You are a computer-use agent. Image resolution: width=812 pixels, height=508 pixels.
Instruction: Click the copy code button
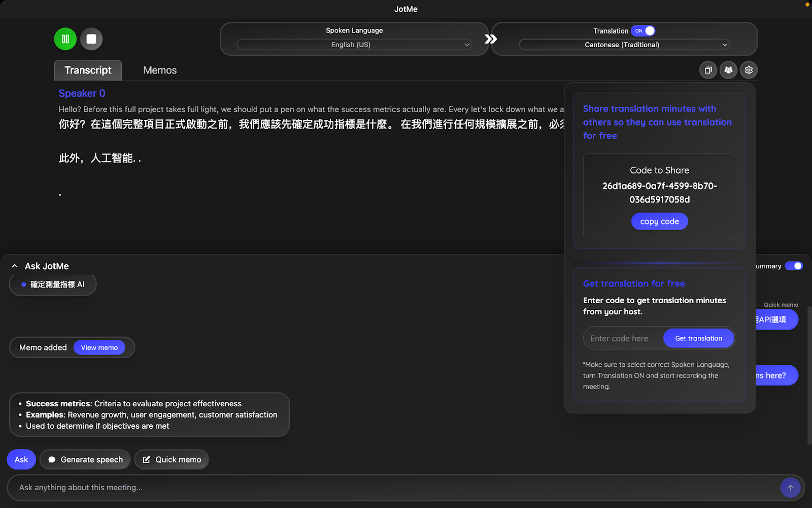[x=659, y=221]
